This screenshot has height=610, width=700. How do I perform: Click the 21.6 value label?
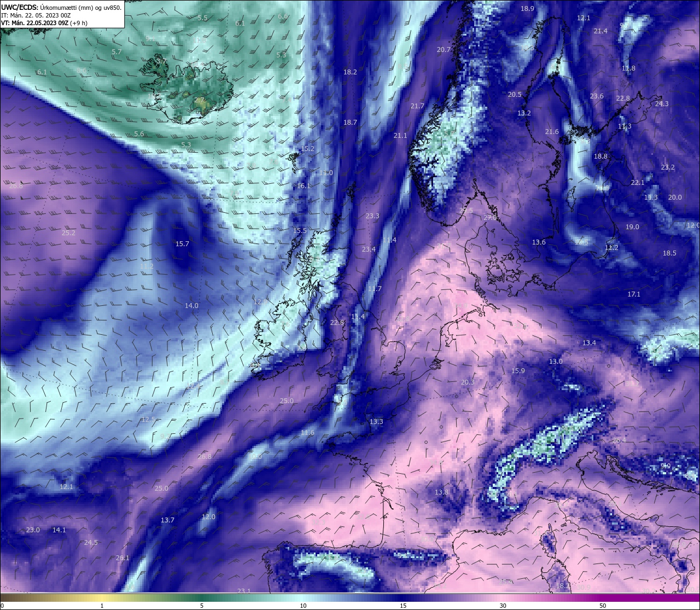coord(552,132)
